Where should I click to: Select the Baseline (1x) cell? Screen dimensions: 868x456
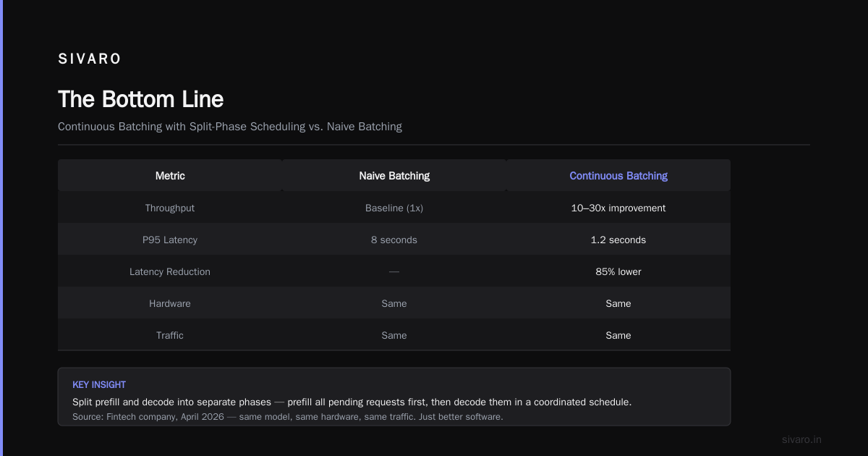(394, 208)
